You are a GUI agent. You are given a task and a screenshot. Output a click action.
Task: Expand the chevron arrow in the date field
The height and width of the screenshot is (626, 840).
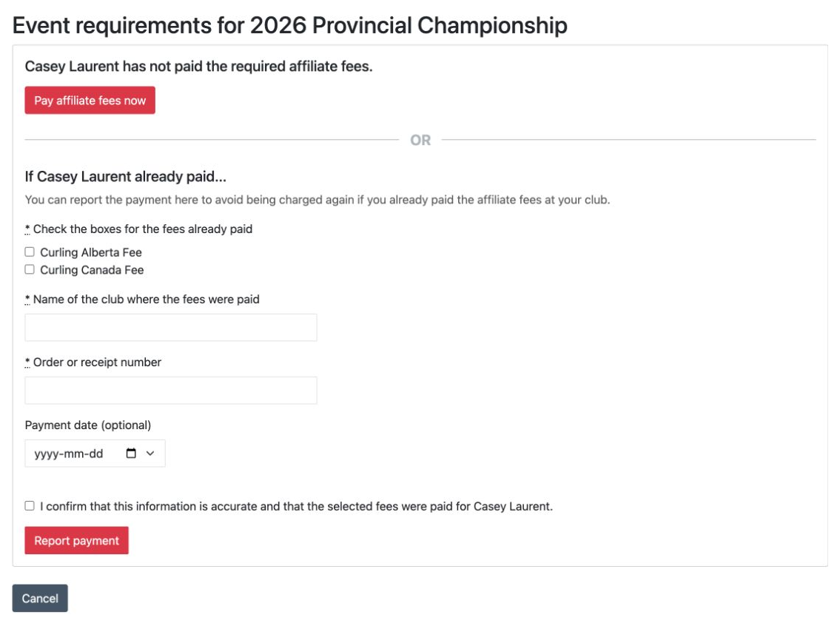click(150, 454)
